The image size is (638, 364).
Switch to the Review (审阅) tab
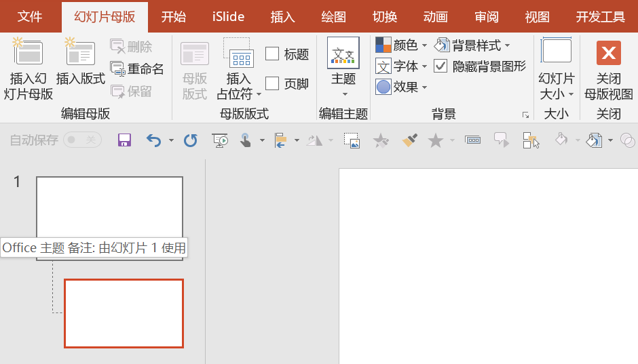[x=486, y=17]
